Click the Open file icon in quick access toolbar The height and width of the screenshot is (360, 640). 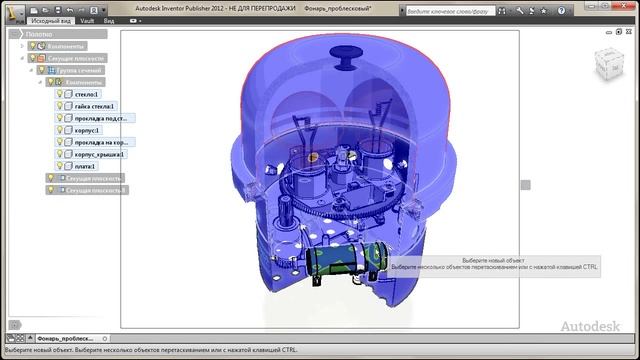pos(46,10)
